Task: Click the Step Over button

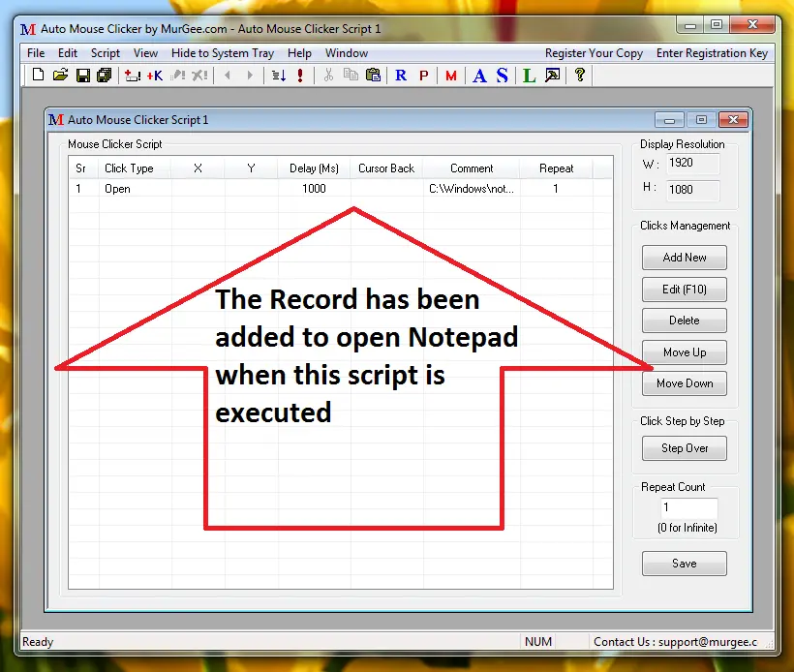Action: coord(684,448)
